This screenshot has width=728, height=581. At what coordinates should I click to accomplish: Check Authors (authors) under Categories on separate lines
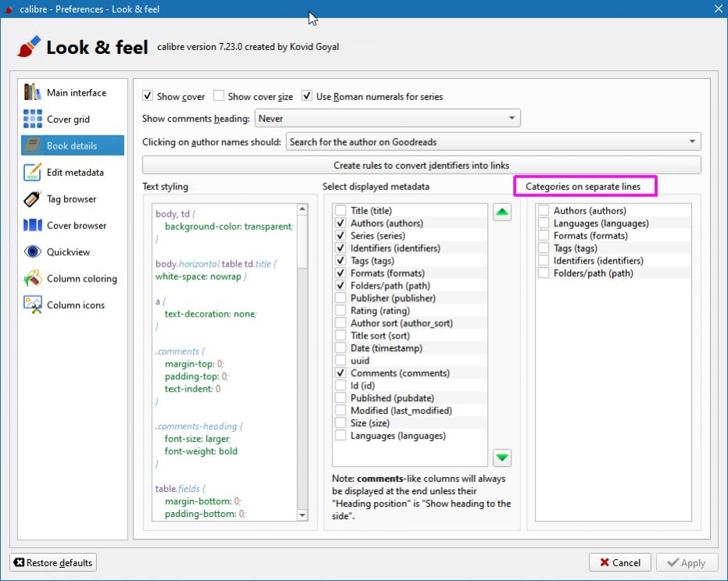pyautogui.click(x=543, y=210)
